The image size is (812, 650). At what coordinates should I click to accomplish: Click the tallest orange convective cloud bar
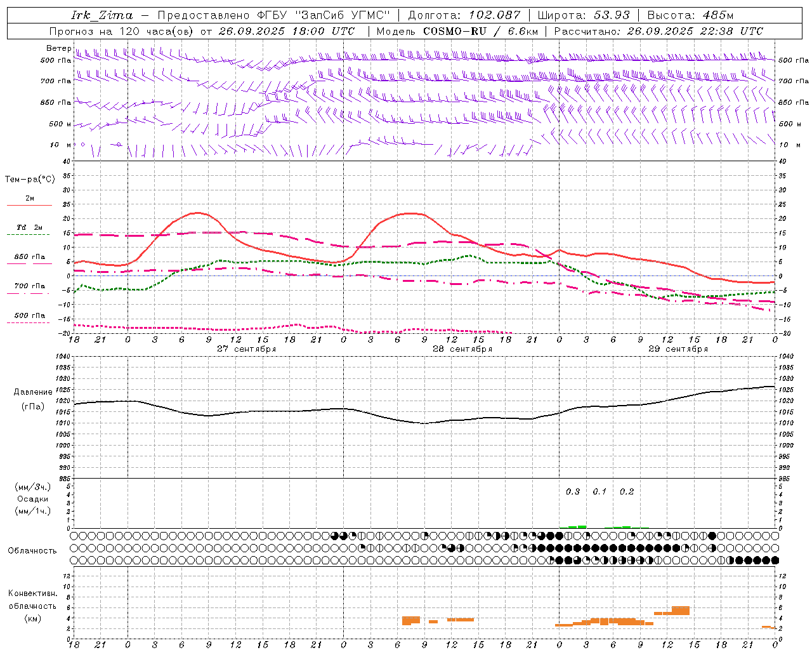pos(680,610)
